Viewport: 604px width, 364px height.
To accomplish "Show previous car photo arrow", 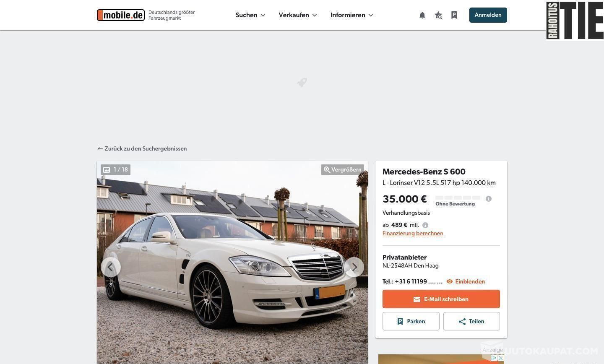I will coord(111,267).
